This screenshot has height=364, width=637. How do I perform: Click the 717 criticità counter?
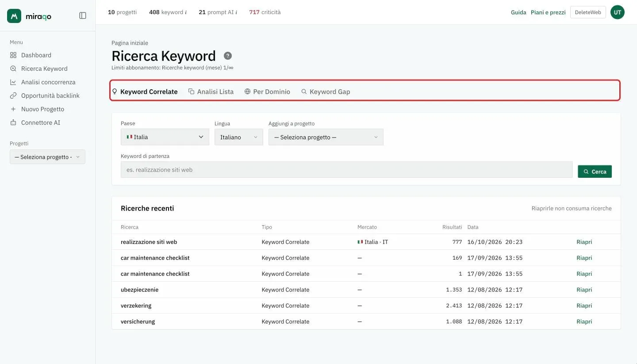click(265, 12)
